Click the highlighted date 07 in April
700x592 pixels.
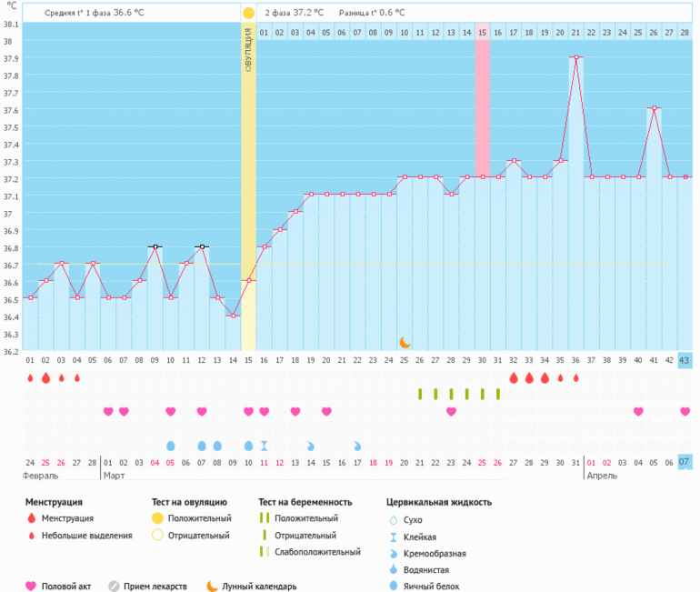coord(685,462)
